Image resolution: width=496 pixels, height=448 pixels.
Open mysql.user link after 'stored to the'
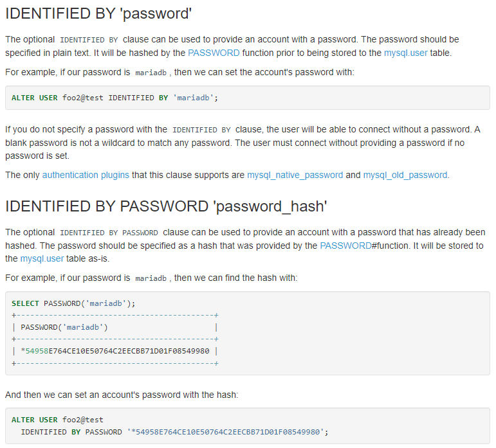coord(405,53)
